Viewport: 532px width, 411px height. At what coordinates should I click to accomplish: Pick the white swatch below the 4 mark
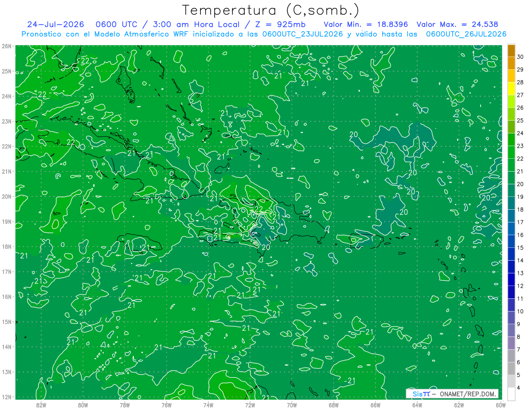point(511,394)
